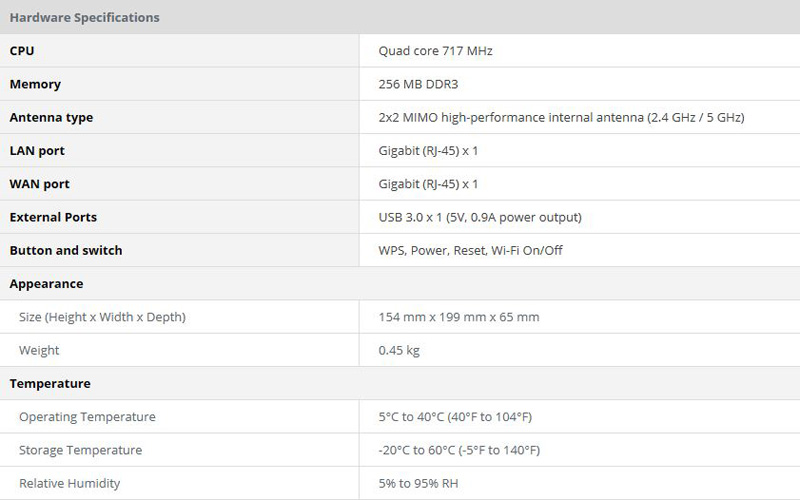Select the Size (Height x Width x Depth) label
This screenshot has height=500, width=800.
pos(102,317)
